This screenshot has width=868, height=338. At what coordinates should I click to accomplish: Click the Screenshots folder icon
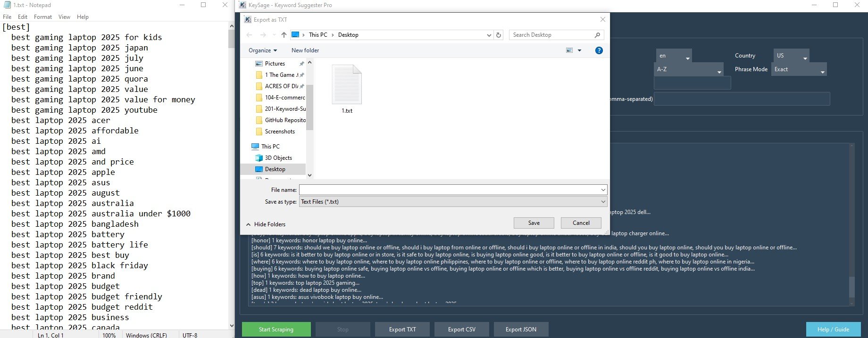(x=259, y=132)
